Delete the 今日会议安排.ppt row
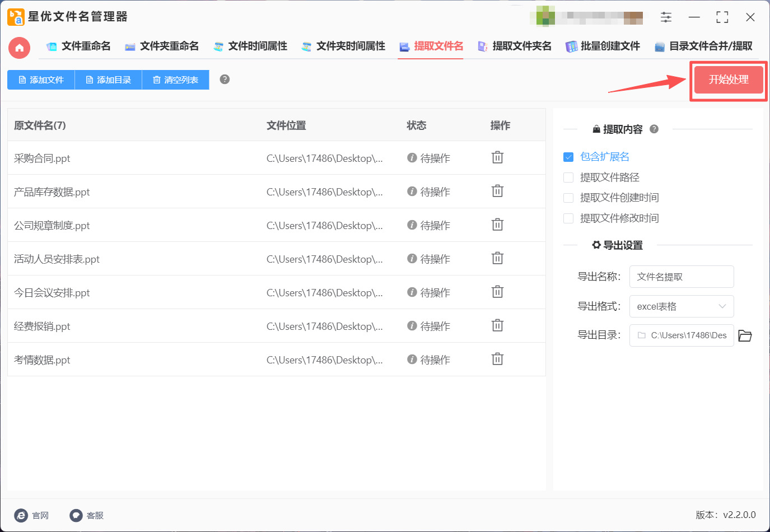 click(497, 292)
